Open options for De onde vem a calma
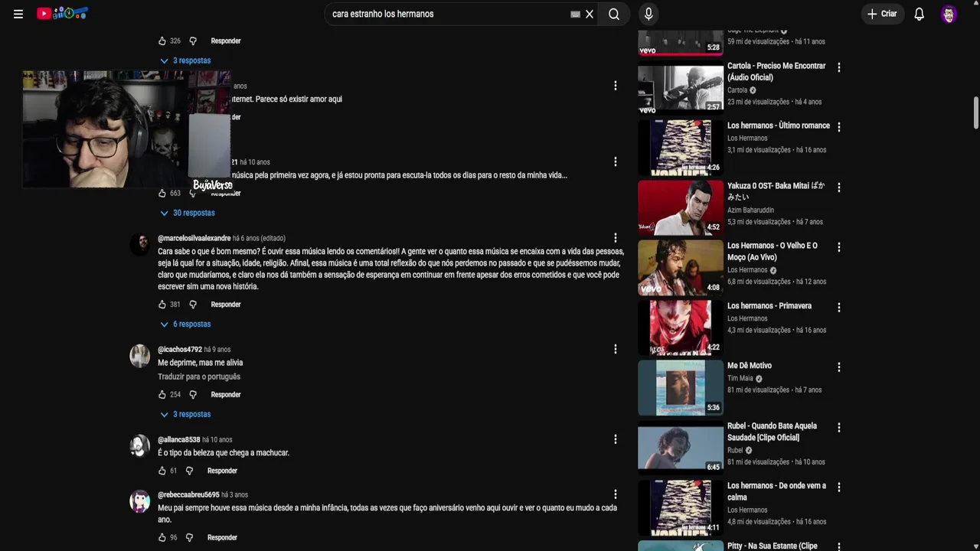The image size is (980, 551). 839,487
